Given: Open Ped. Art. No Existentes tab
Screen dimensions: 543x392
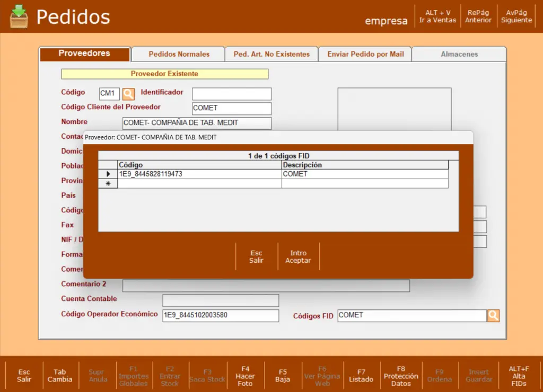Looking at the screenshot, I should pyautogui.click(x=271, y=55).
